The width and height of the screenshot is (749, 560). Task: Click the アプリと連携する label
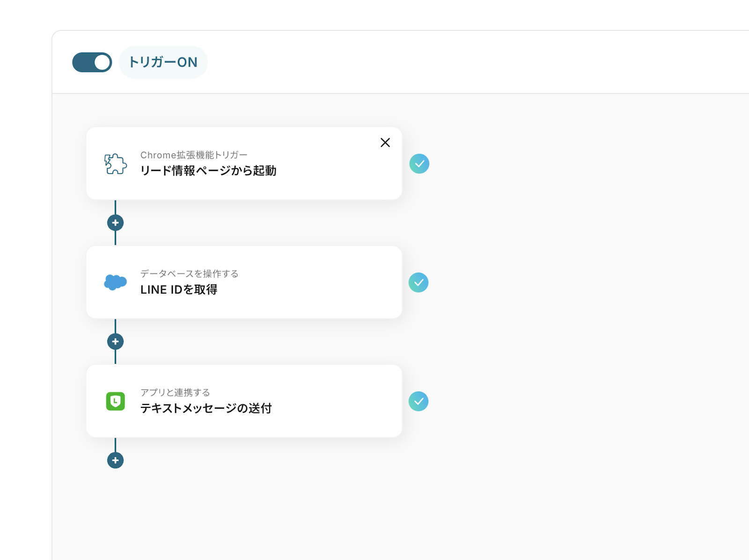click(175, 392)
